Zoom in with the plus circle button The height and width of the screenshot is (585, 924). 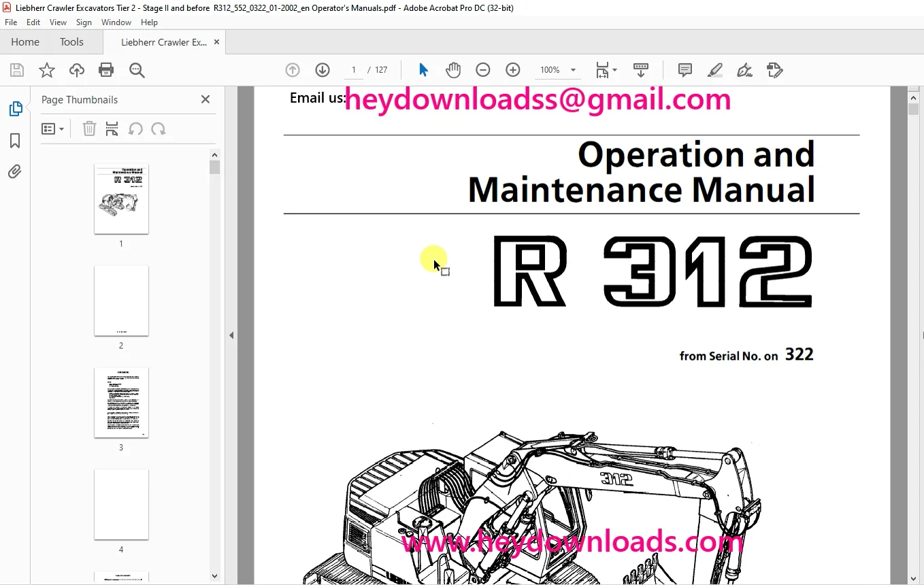[x=513, y=70]
